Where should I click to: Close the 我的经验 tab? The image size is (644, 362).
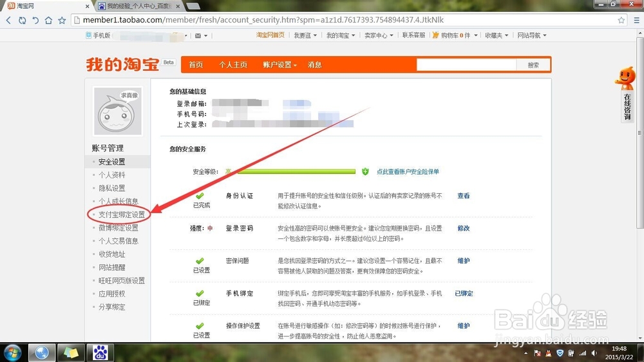coord(178,6)
